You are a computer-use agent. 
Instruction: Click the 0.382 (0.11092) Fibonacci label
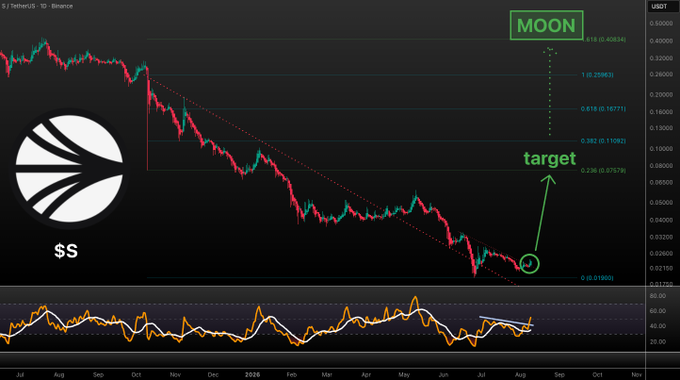(603, 141)
